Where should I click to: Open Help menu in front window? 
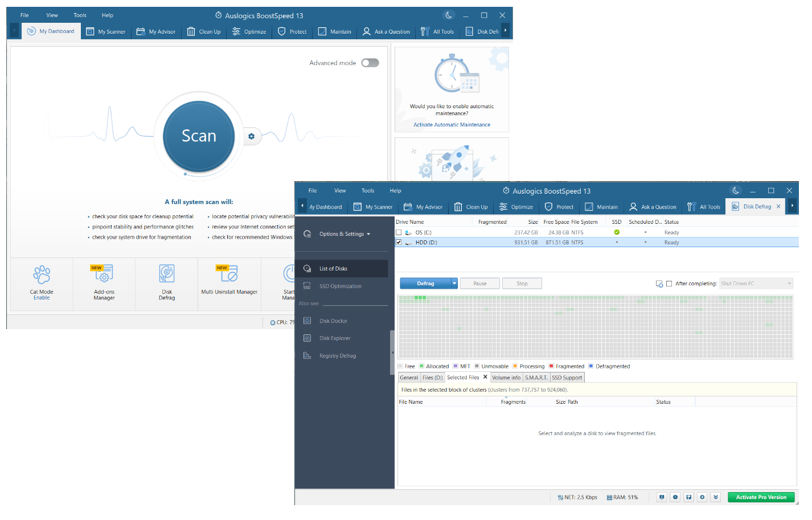pyautogui.click(x=395, y=191)
